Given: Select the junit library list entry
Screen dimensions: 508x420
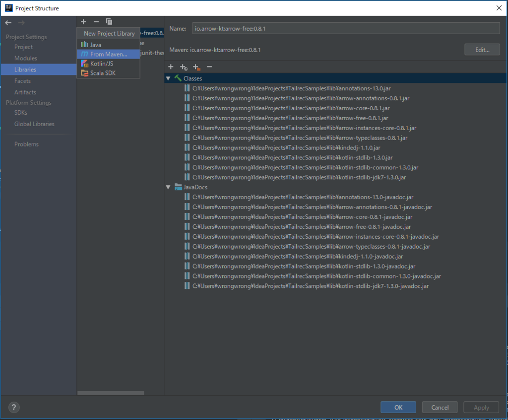Looking at the screenshot, I should [152, 53].
